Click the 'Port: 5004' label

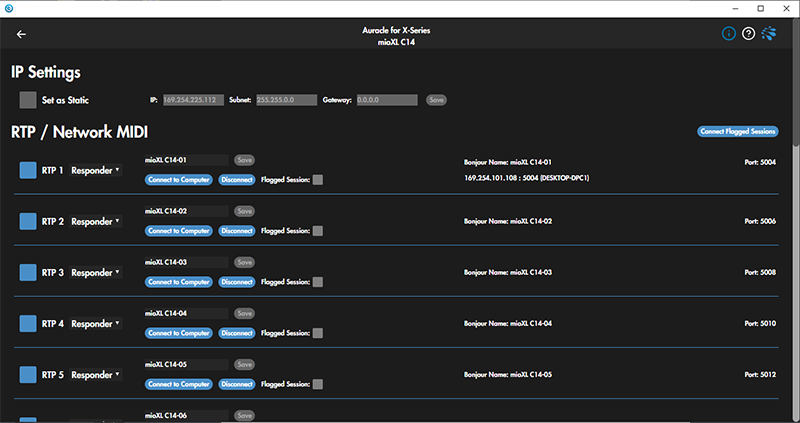coord(760,162)
